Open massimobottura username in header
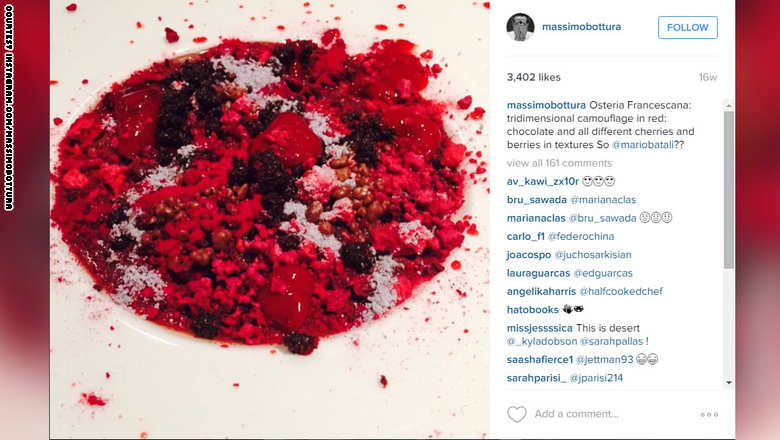 point(582,27)
